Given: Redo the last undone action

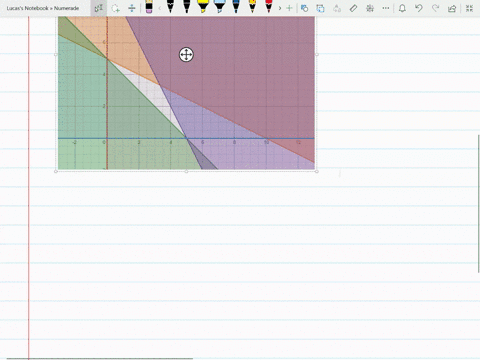Looking at the screenshot, I should 435,8.
